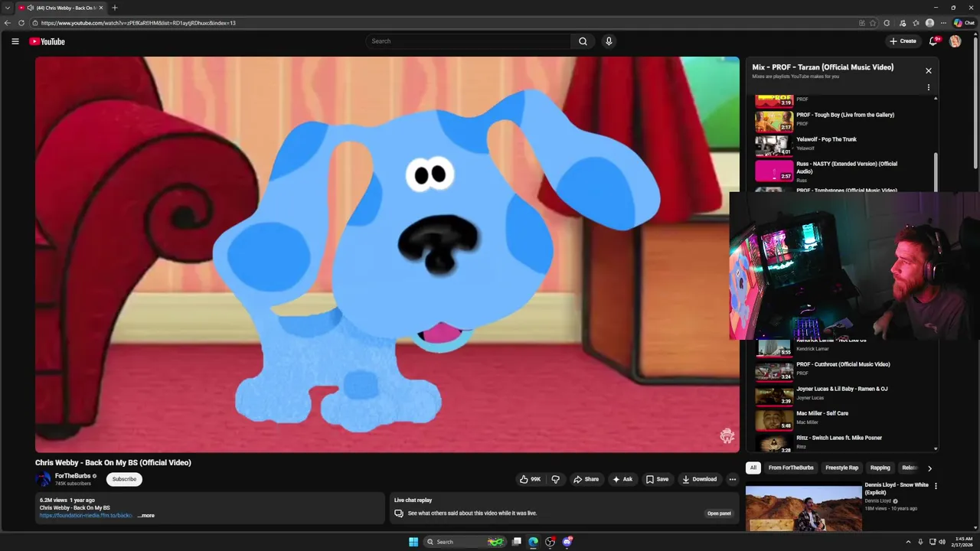This screenshot has height=551, width=980.
Task: Open the favorites list icon in toolbar
Action: pyautogui.click(x=916, y=23)
